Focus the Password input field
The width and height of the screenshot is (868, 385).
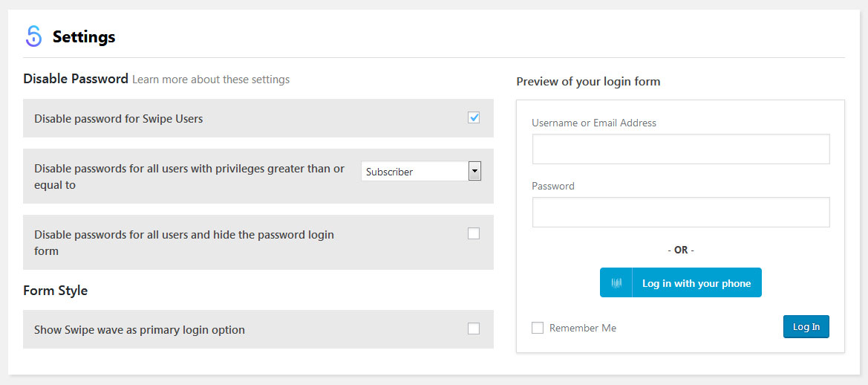(681, 212)
